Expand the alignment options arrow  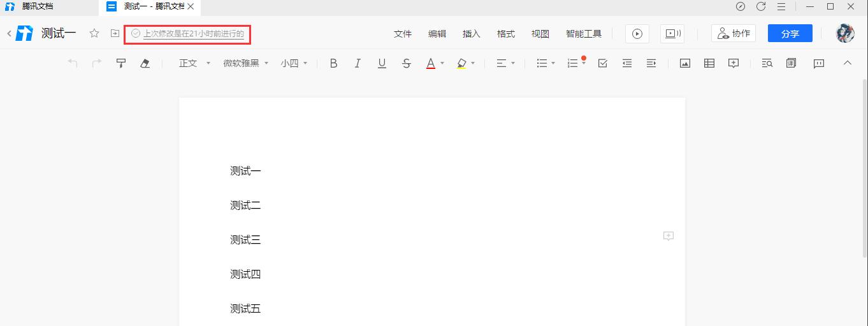(513, 63)
